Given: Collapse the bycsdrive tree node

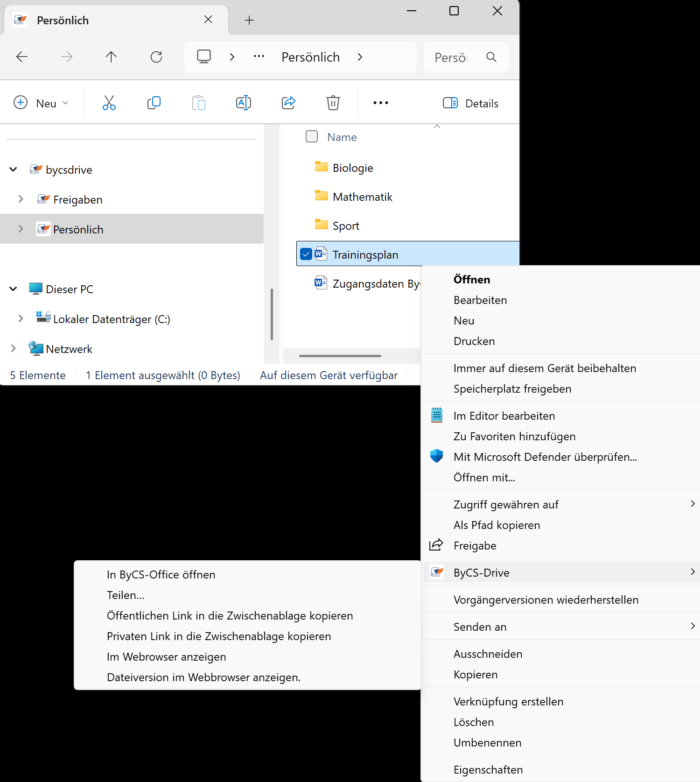Looking at the screenshot, I should click(x=14, y=169).
